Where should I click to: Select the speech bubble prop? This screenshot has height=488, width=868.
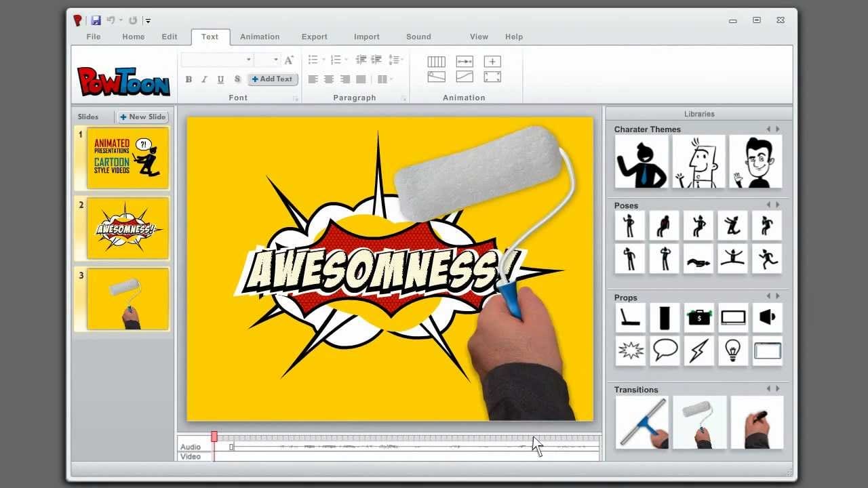[x=665, y=350]
